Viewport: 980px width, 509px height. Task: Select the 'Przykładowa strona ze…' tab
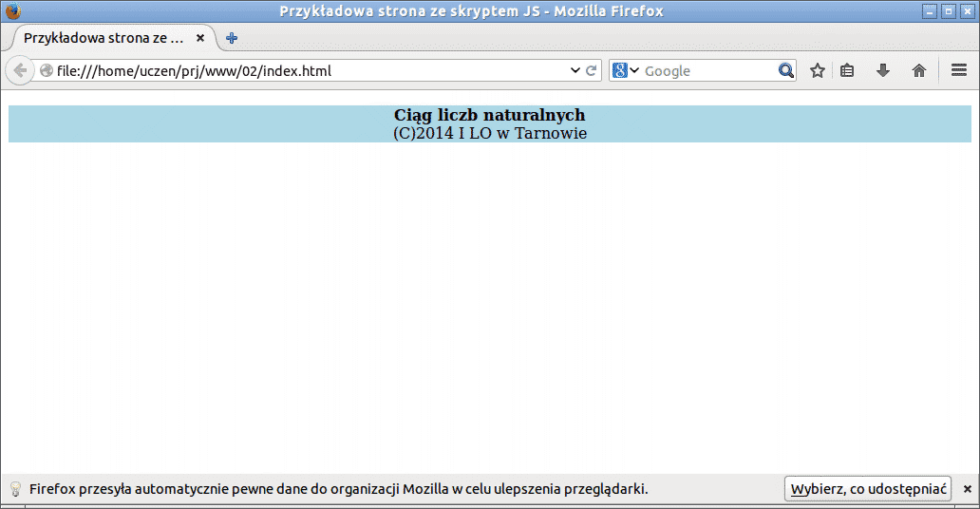(x=103, y=38)
